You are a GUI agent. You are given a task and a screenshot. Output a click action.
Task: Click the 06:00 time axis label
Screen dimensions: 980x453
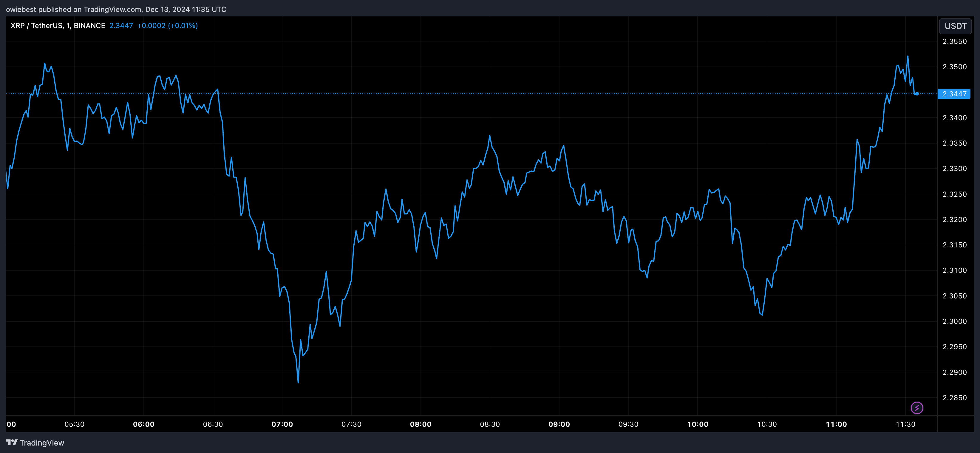pos(143,424)
